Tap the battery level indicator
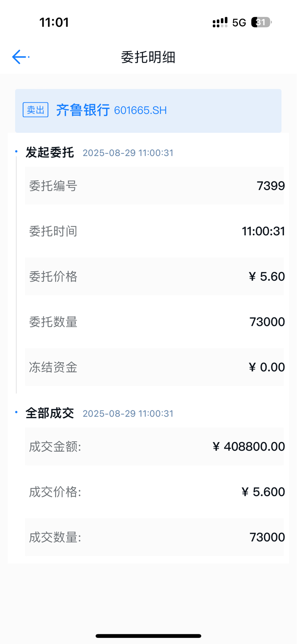 coord(261,22)
